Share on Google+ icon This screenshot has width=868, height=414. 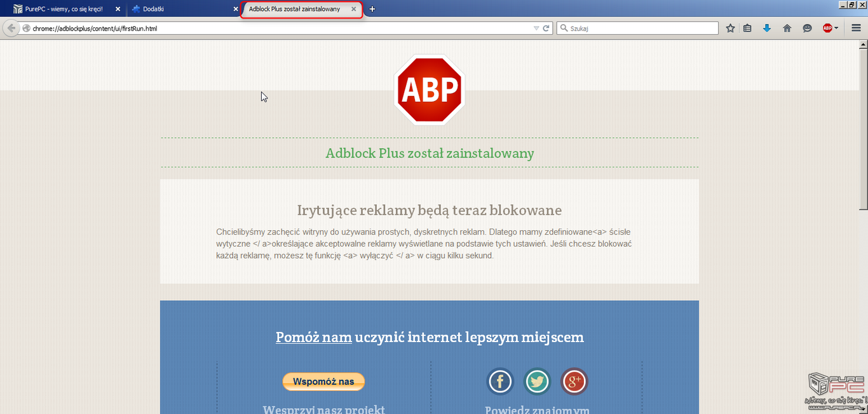[x=574, y=382]
